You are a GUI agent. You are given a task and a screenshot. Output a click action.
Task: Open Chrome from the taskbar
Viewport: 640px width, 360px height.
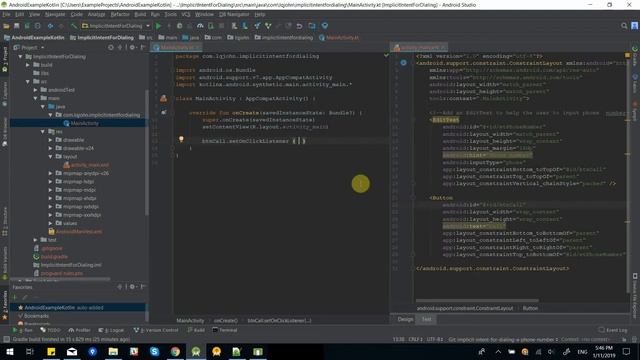tap(175, 351)
